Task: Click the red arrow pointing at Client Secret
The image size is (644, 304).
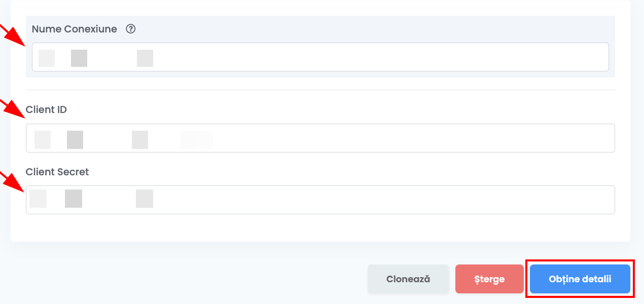Action: pos(11,181)
